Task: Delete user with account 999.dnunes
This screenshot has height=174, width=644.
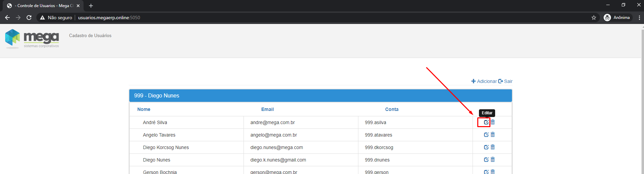Action: [x=493, y=159]
